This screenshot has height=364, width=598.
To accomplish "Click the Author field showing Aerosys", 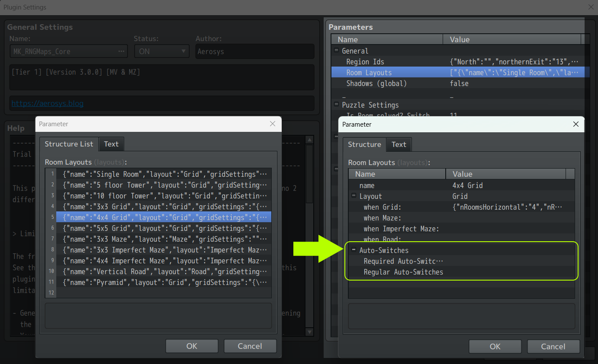I will 255,51.
